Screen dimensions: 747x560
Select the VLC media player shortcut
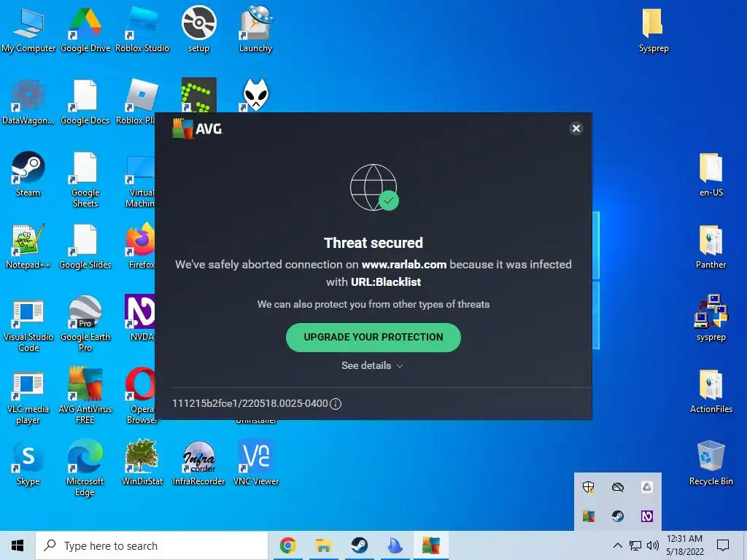(28, 398)
